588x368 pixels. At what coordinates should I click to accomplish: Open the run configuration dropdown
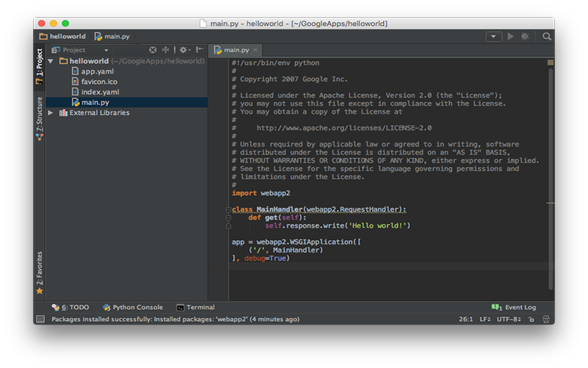click(x=493, y=36)
